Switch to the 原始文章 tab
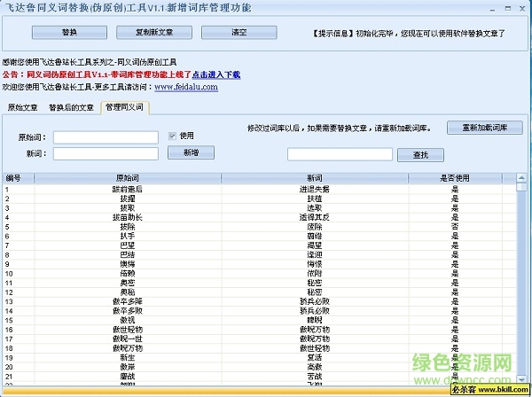 pyautogui.click(x=23, y=108)
